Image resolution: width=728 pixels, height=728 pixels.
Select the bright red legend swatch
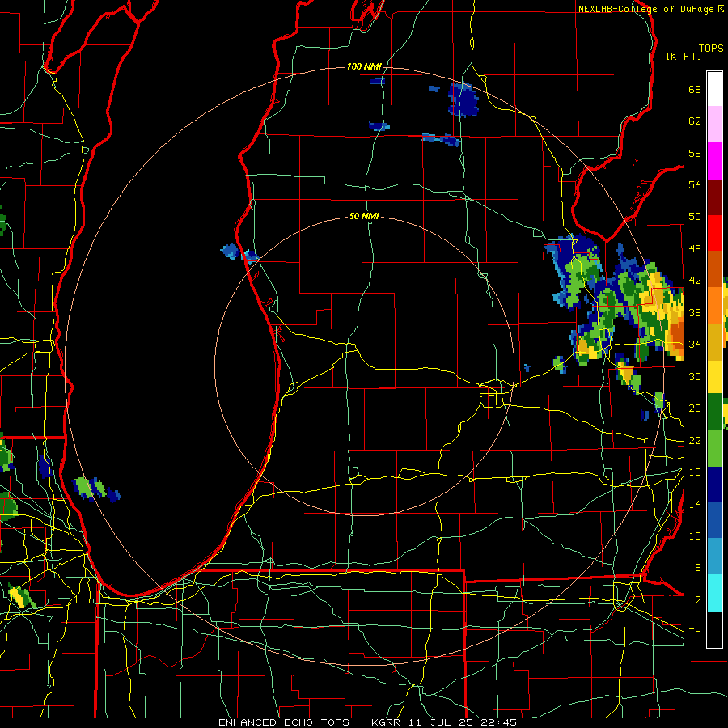pyautogui.click(x=714, y=233)
